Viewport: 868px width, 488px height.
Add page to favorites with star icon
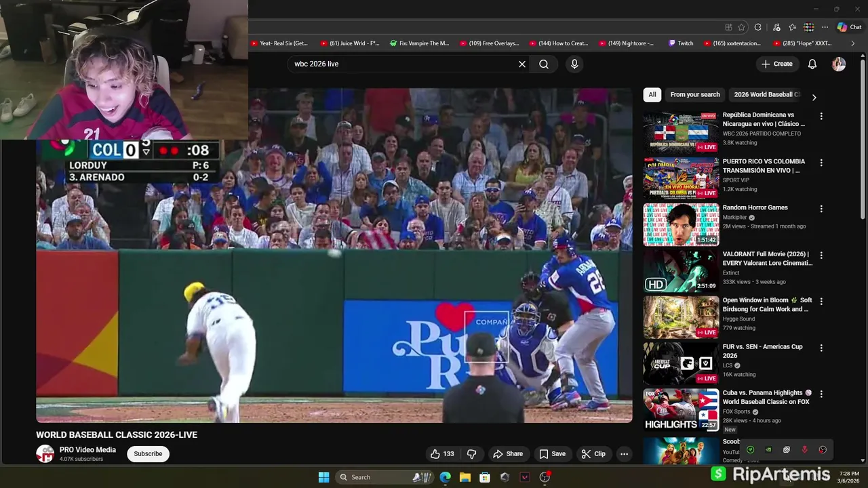[x=741, y=27]
